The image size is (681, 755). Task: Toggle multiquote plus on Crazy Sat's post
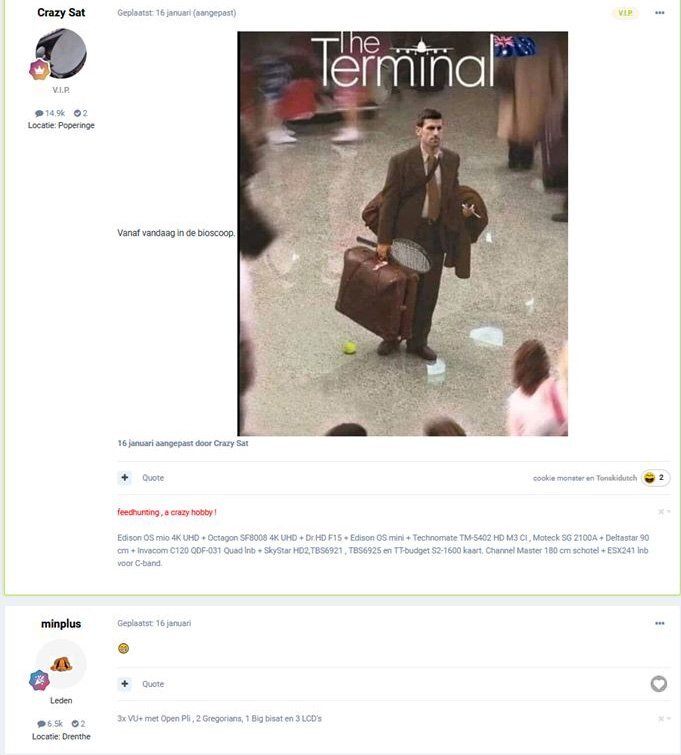[x=125, y=478]
